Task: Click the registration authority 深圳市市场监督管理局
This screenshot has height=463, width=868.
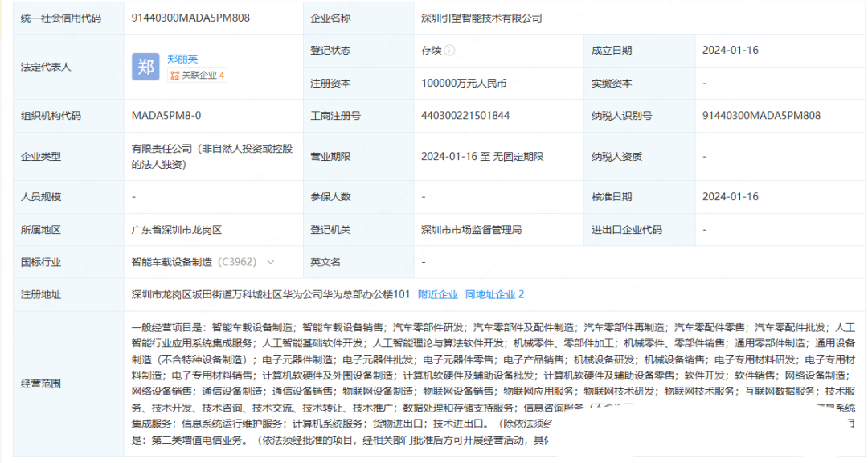Action: pyautogui.click(x=471, y=230)
